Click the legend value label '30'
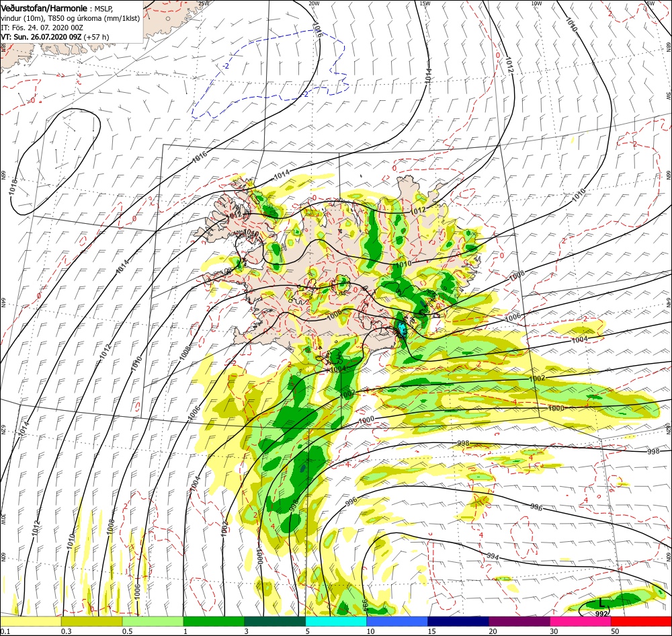This screenshot has width=672, height=636. pos(554,631)
